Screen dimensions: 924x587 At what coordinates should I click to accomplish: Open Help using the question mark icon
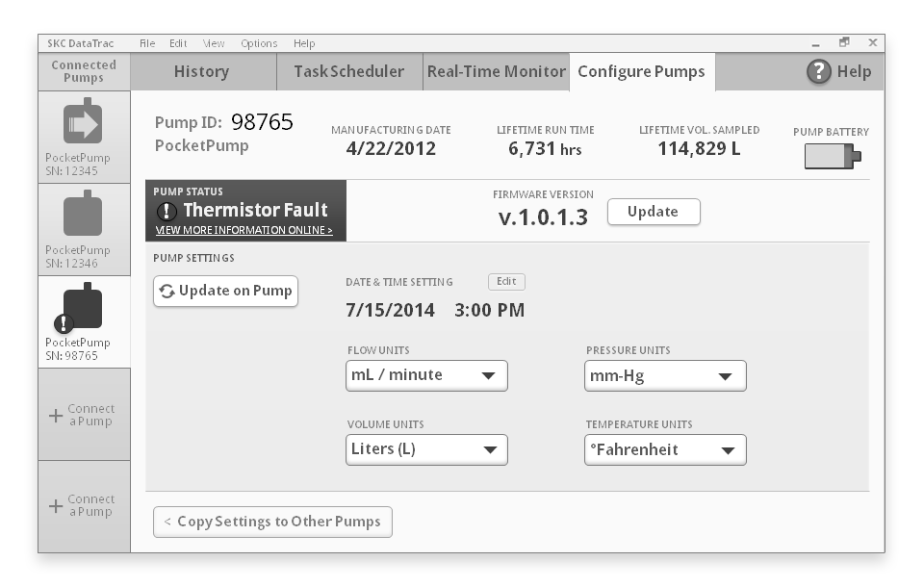tap(817, 71)
